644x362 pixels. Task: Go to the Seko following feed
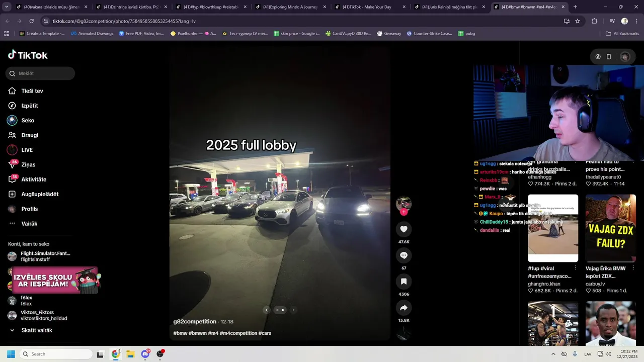coord(28,121)
